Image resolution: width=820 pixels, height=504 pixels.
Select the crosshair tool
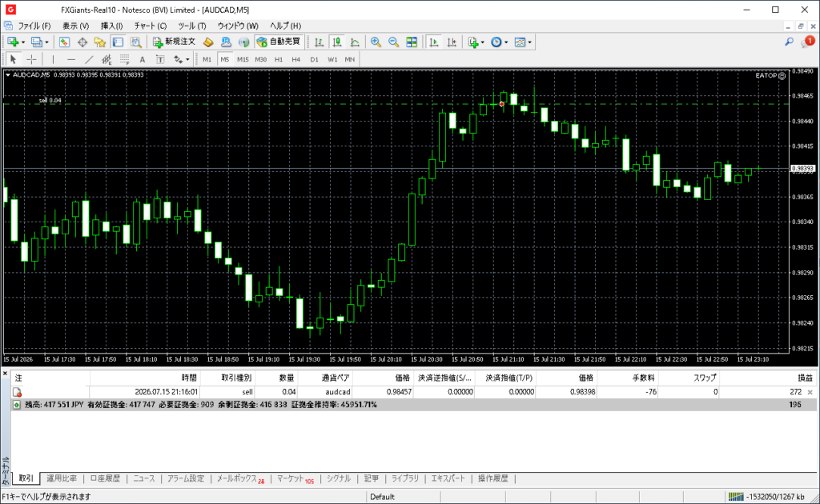tap(31, 59)
